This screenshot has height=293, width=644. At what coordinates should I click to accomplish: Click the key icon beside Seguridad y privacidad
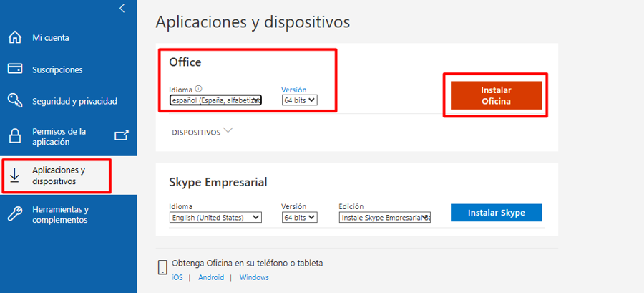(x=15, y=100)
